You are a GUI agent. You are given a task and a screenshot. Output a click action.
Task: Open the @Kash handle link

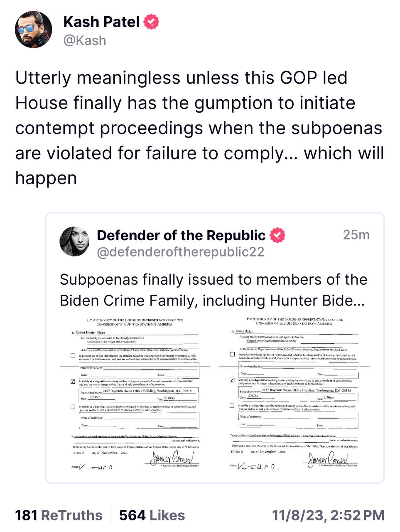(x=85, y=41)
